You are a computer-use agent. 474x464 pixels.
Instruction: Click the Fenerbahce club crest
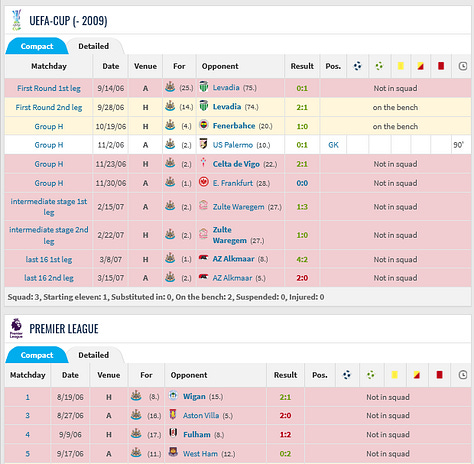tap(204, 125)
